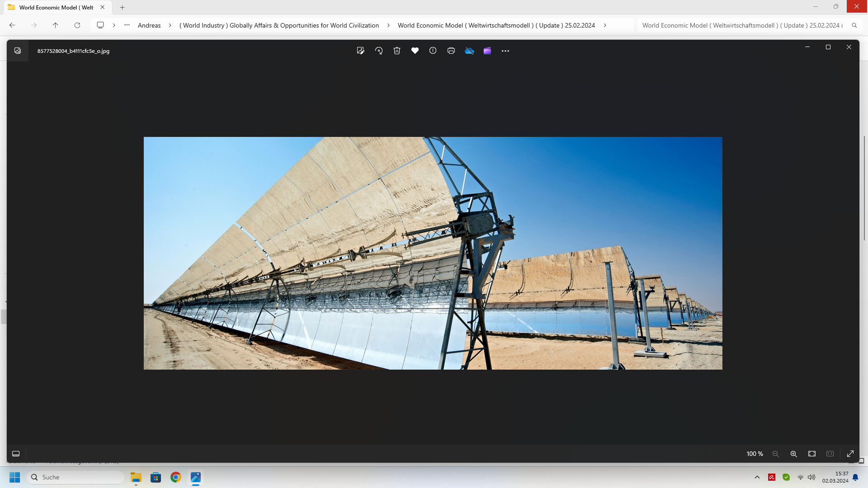Zoom in using the magnifier plus icon
Screen dimensions: 868x488
794,454
